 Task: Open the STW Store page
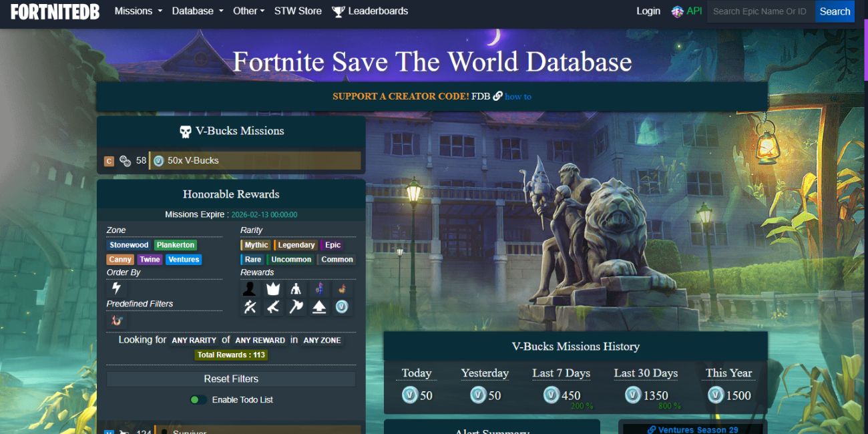[298, 11]
